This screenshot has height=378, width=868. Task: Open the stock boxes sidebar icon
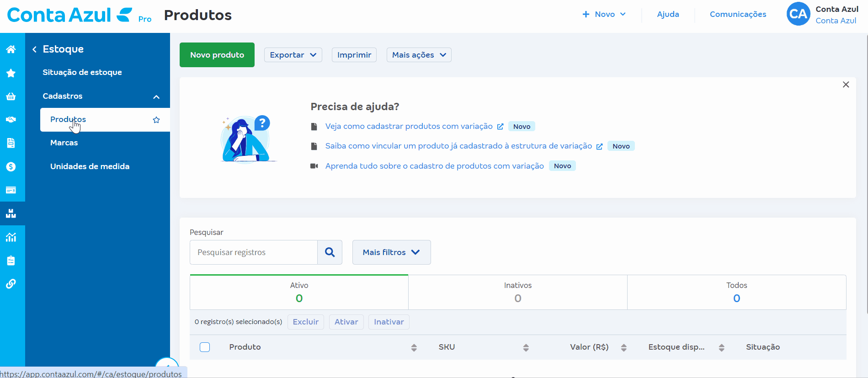point(11,213)
